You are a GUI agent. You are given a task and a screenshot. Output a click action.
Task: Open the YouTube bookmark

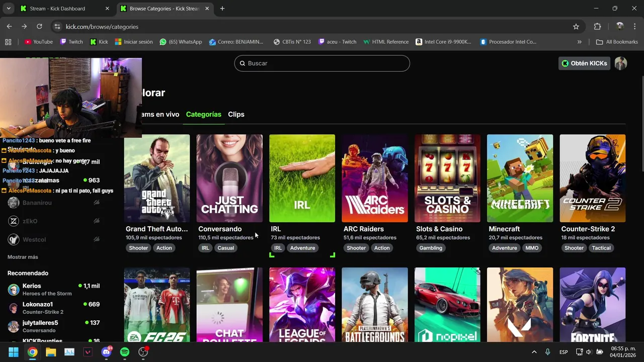[x=38, y=42]
